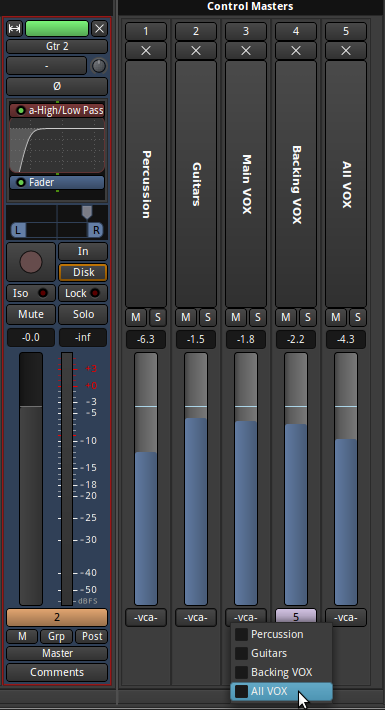The width and height of the screenshot is (385, 710).
Task: Click the -0.0 gain entry field
Action: pos(31,337)
